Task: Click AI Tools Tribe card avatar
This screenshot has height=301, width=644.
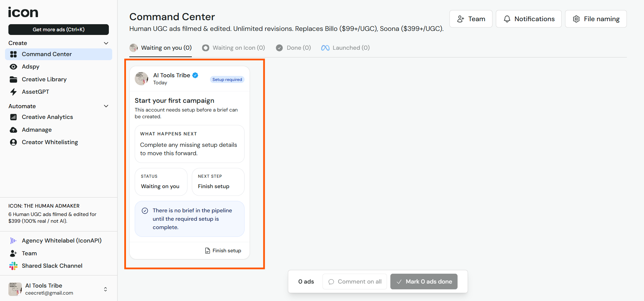Action: click(141, 79)
